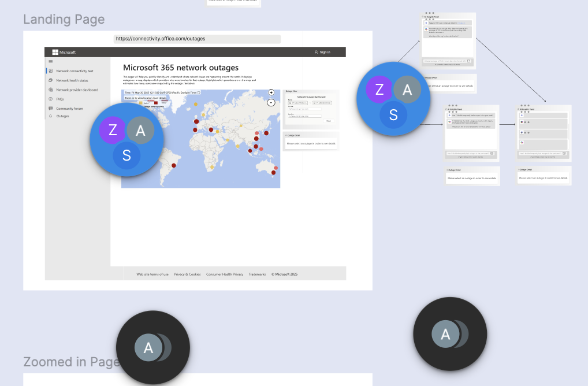Image resolution: width=588 pixels, height=386 pixels.
Task: Select the dark red outage marker over Brazil
Action: point(174,165)
